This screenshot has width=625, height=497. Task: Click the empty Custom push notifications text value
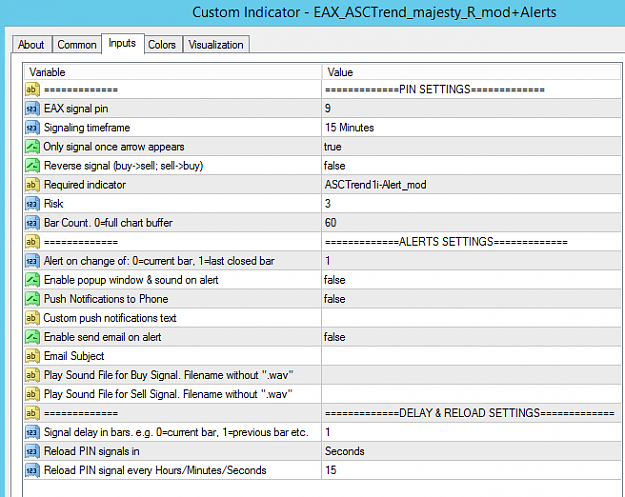[x=471, y=318]
